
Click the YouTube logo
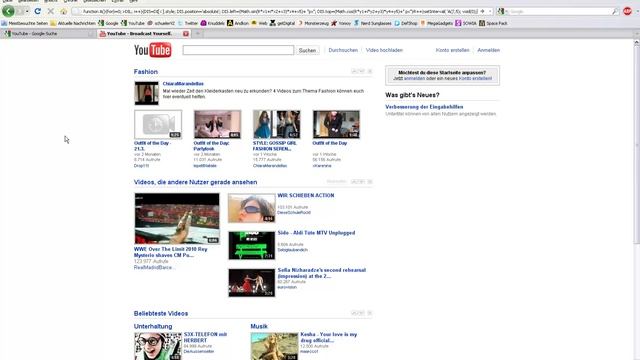coord(153,50)
